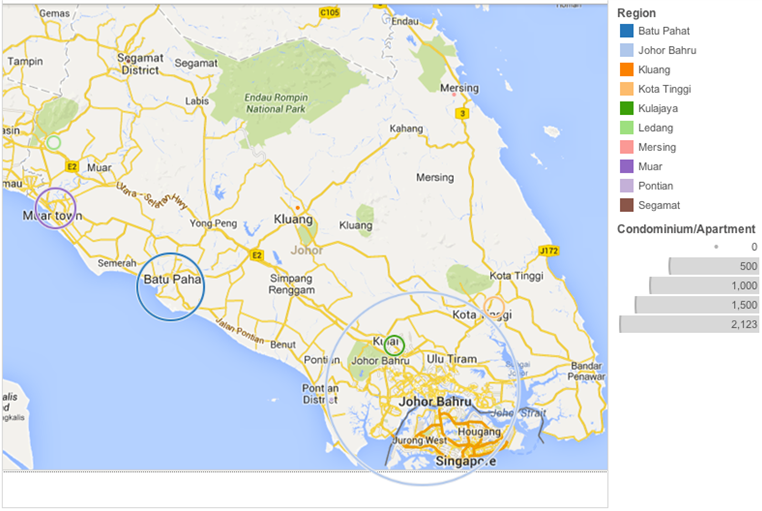The width and height of the screenshot is (762, 511).
Task: Click the 1,000 size legend bar
Action: [704, 286]
